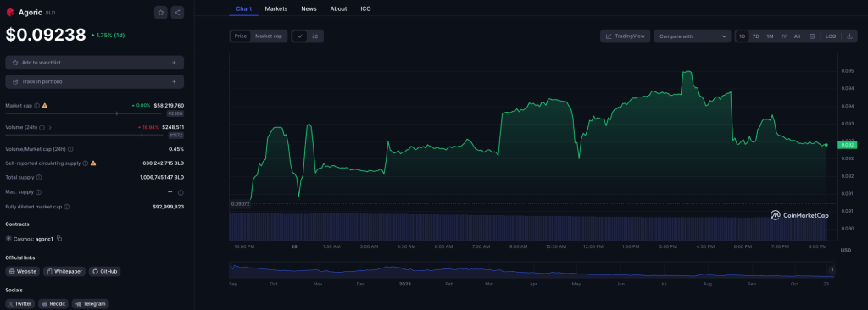This screenshot has width=868, height=310.
Task: Select line chart style icon
Action: 299,36
